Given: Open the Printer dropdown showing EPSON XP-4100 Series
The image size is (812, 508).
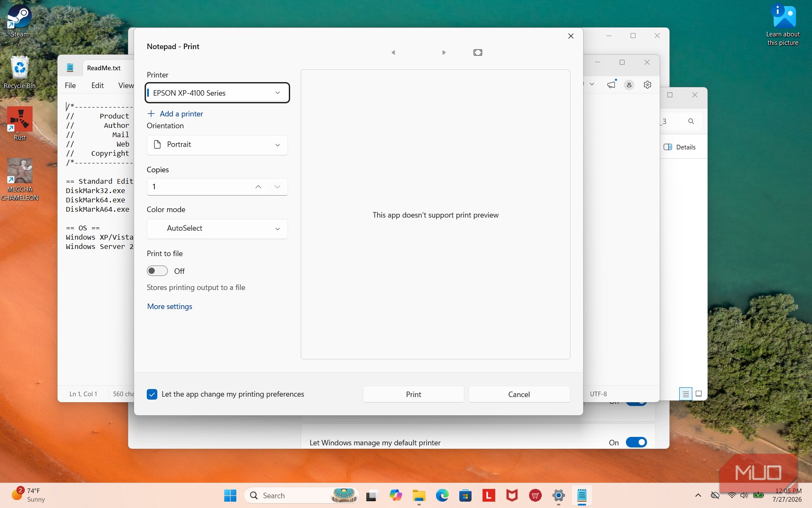Looking at the screenshot, I should [217, 93].
